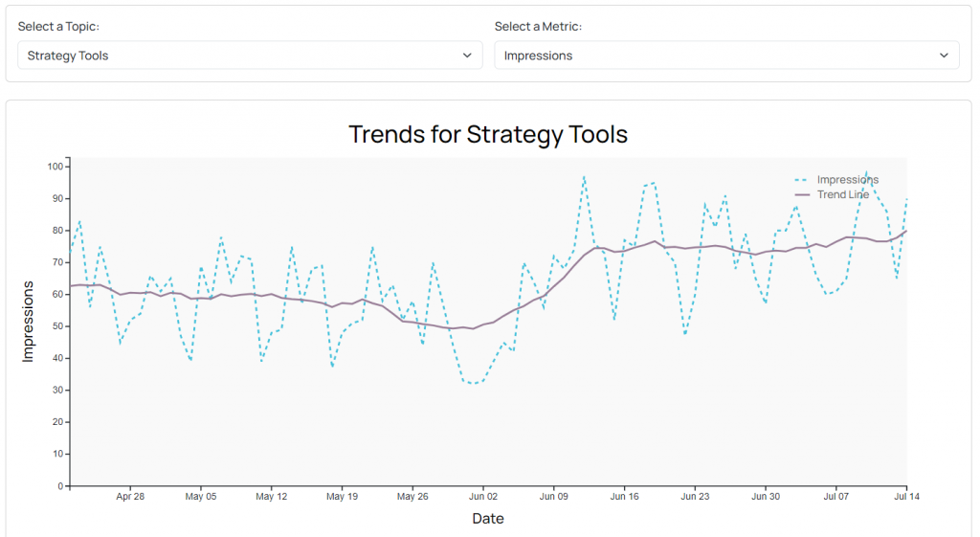The image size is (980, 537).
Task: Click the May 19 date axis label
Action: 342,497
